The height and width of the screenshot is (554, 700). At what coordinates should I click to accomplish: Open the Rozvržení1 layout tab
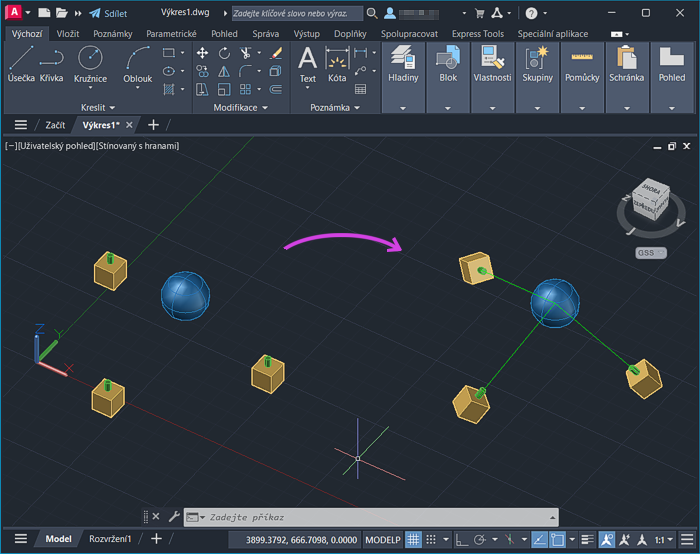tap(110, 540)
